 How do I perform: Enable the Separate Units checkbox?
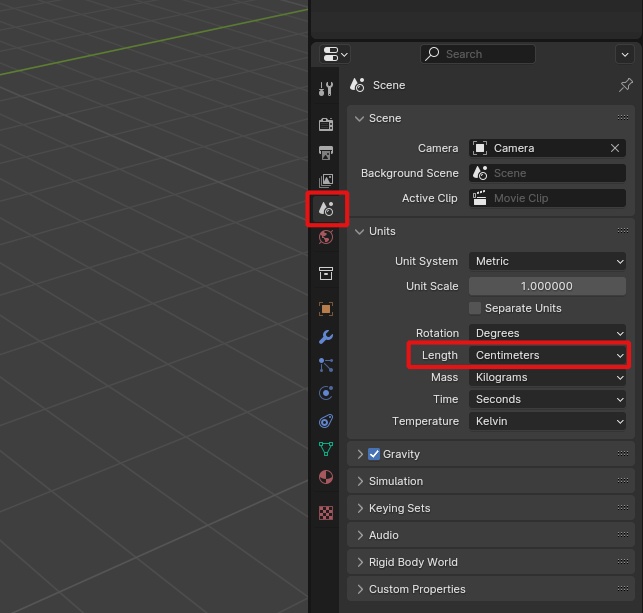(475, 308)
